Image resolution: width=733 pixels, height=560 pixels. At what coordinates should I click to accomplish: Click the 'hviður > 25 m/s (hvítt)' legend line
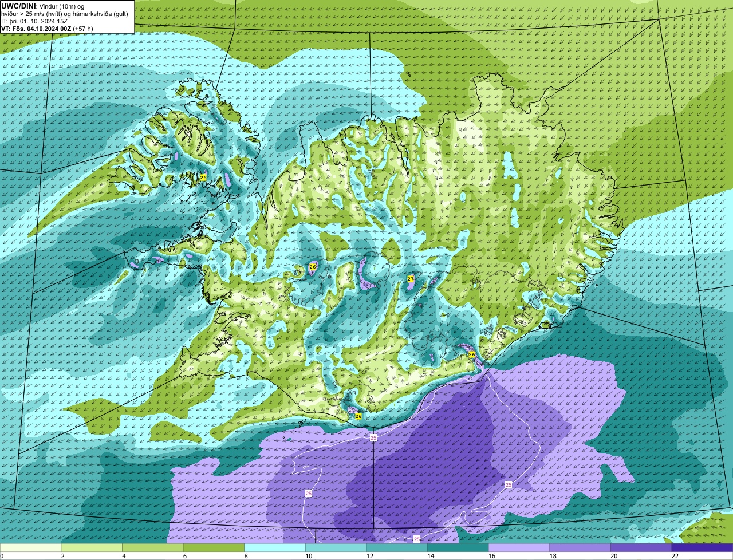[x=65, y=14]
